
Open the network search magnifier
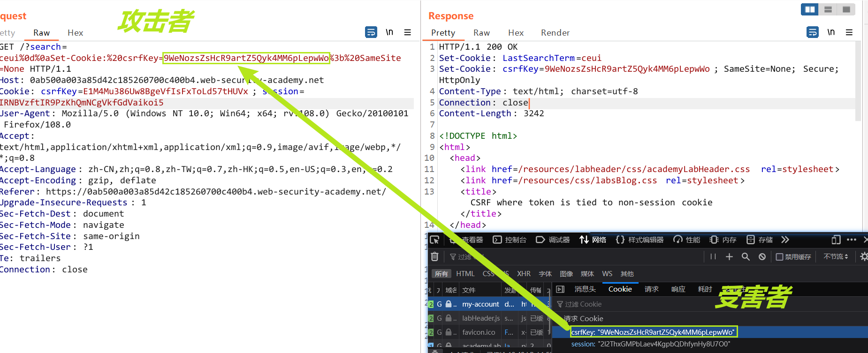(746, 256)
